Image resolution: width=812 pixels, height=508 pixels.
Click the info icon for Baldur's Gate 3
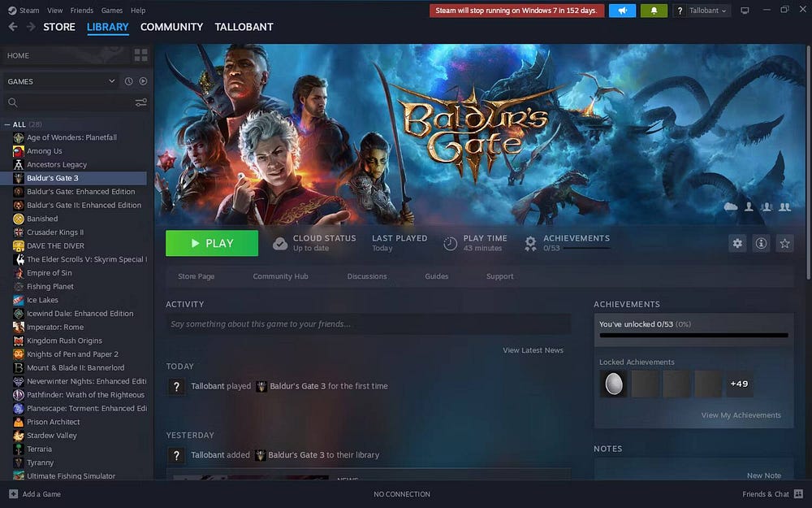[x=761, y=243]
